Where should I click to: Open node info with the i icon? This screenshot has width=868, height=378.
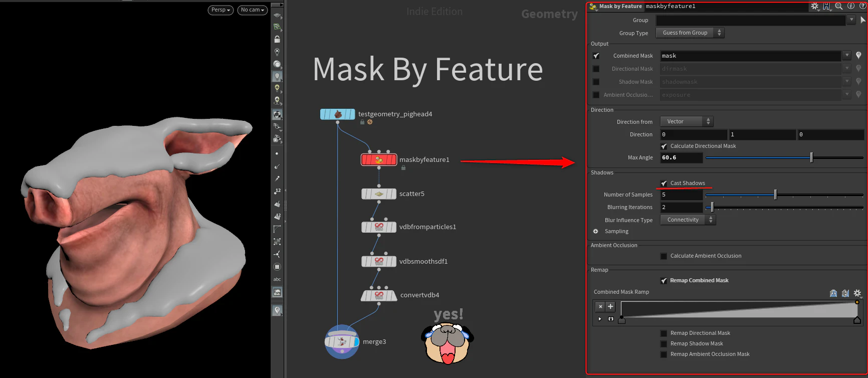[851, 7]
